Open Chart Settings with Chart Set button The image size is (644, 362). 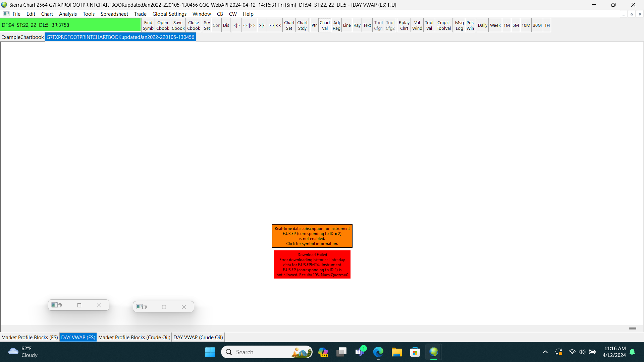pos(289,25)
